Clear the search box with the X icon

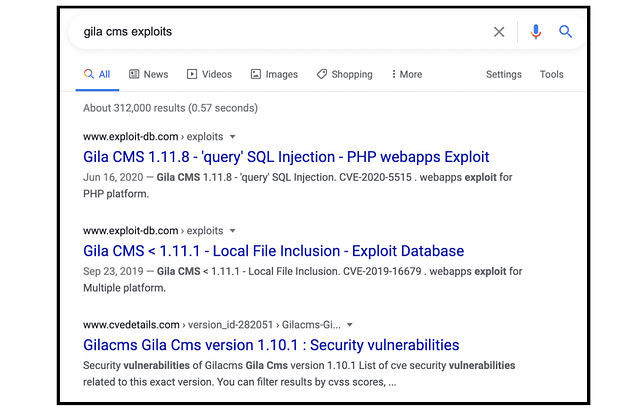[x=499, y=32]
